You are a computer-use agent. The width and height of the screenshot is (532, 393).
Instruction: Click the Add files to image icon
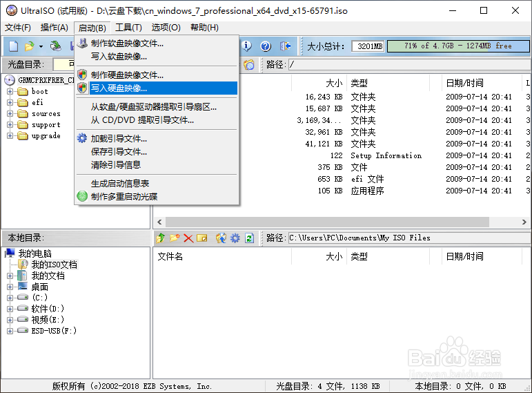point(221,238)
